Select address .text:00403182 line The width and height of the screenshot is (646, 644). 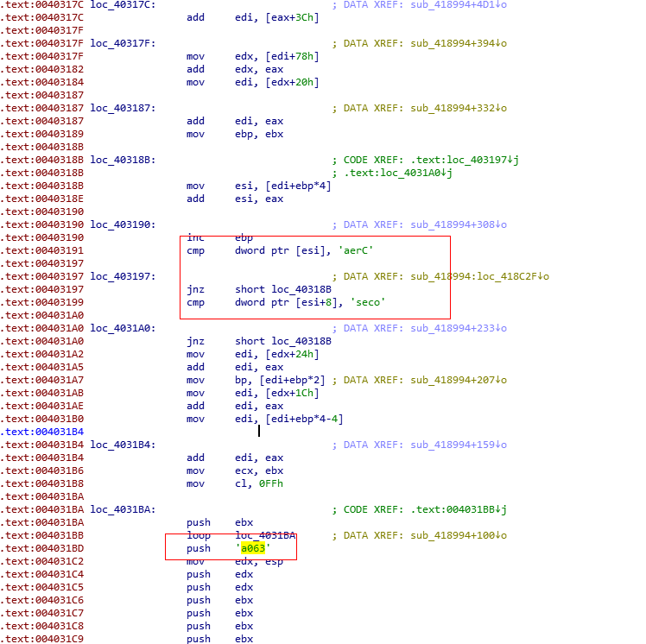[42, 69]
